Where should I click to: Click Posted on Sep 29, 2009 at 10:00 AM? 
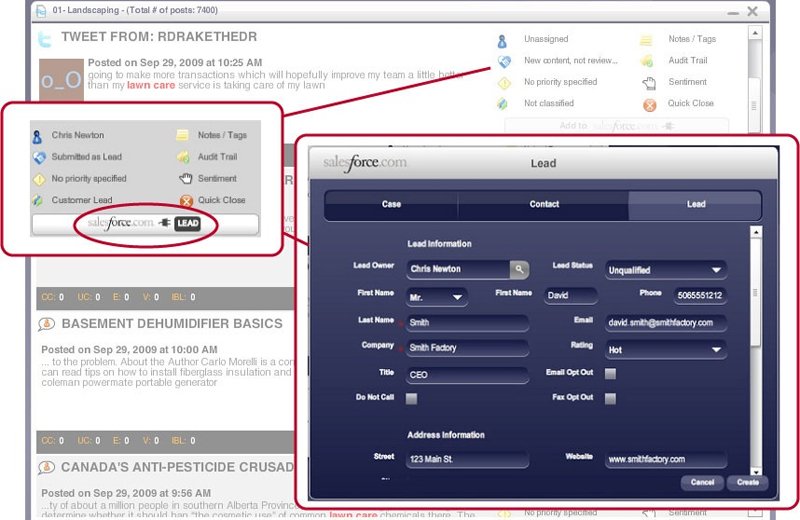(129, 350)
